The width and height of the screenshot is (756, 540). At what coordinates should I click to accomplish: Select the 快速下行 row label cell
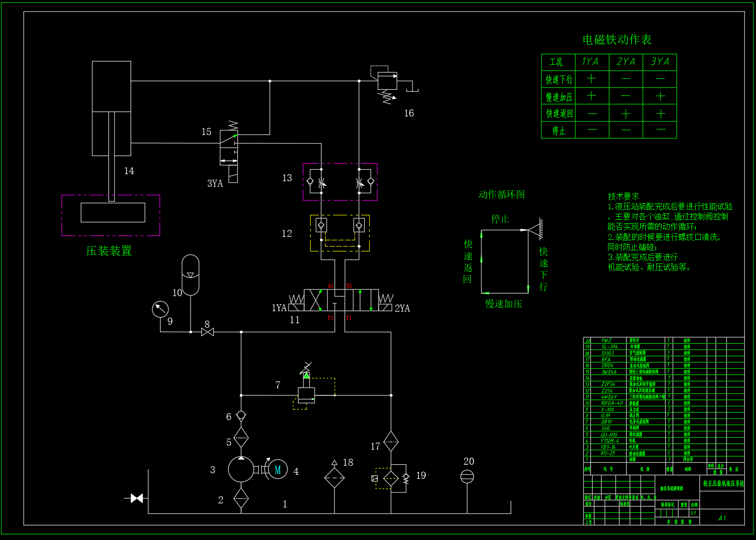[558, 79]
